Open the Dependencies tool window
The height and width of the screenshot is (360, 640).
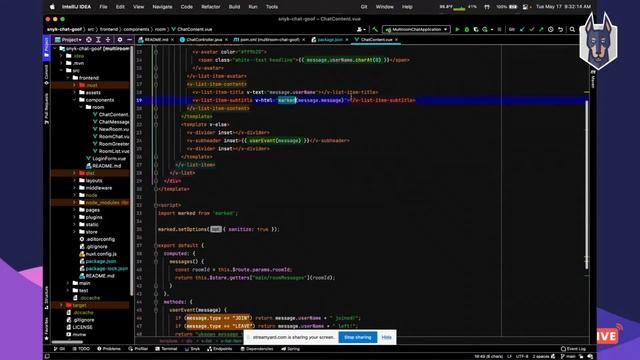[x=257, y=349]
